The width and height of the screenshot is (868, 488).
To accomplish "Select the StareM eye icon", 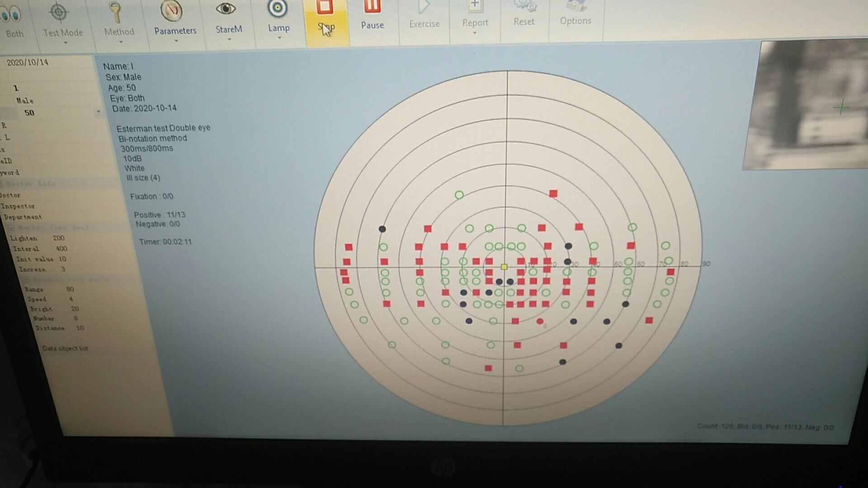I will point(226,9).
